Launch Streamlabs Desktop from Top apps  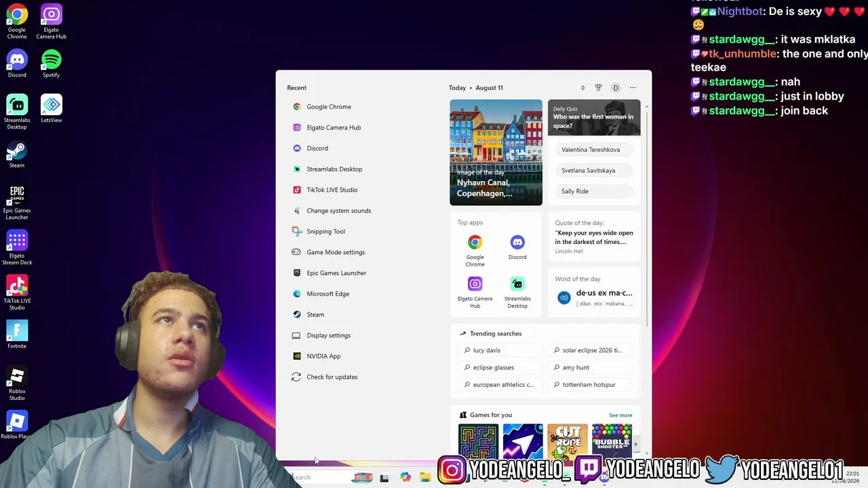click(x=517, y=292)
